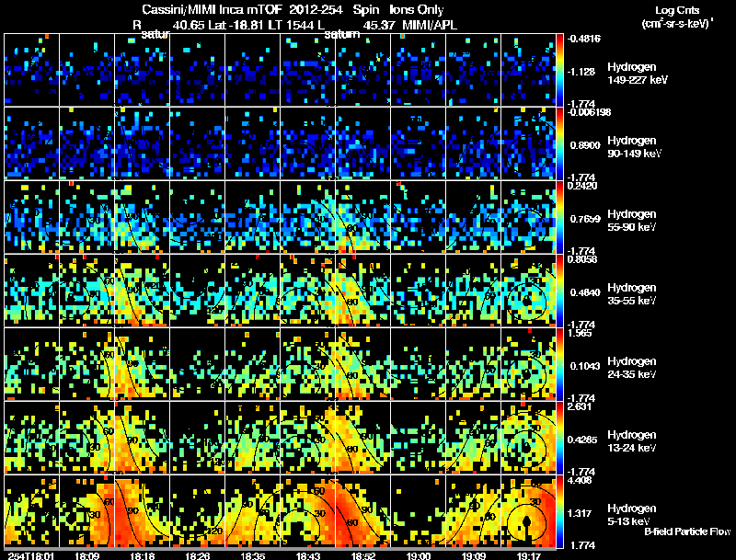Click the 'Hydrogen 149-227 keV' row label
This screenshot has width=736, height=560.
pos(637,74)
